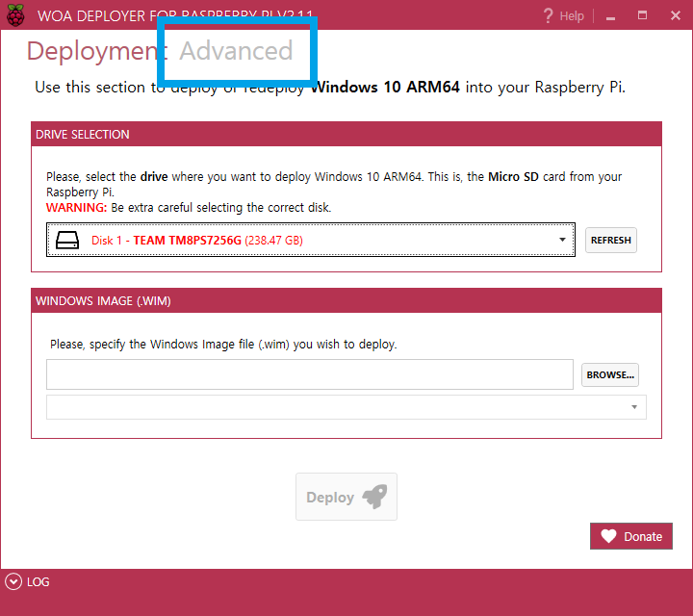Viewport: 693px width, 616px height.
Task: Close the WOA Deployer window
Action: point(676,15)
